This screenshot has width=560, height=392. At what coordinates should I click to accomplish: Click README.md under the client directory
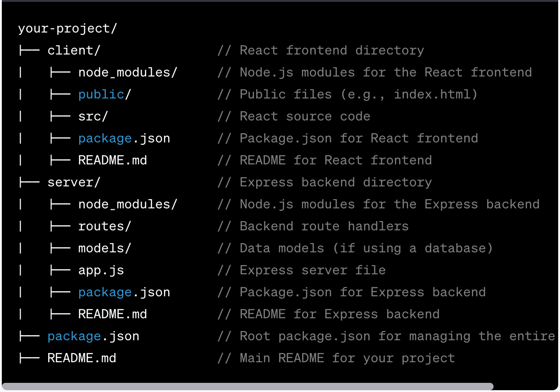[113, 160]
